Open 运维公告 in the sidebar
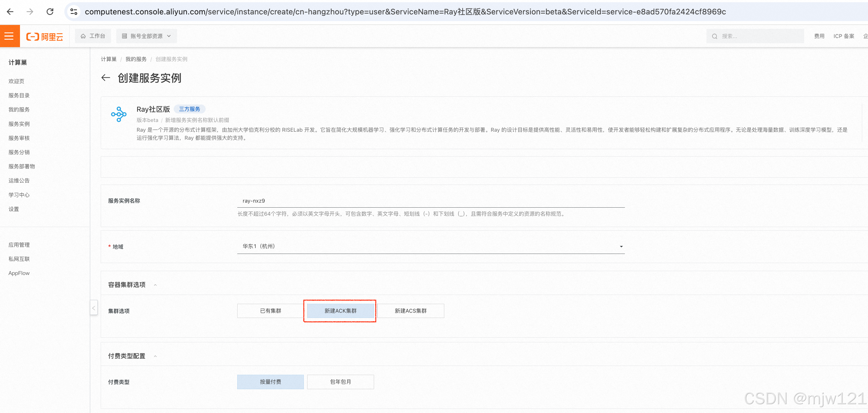The width and height of the screenshot is (868, 413). 19,180
